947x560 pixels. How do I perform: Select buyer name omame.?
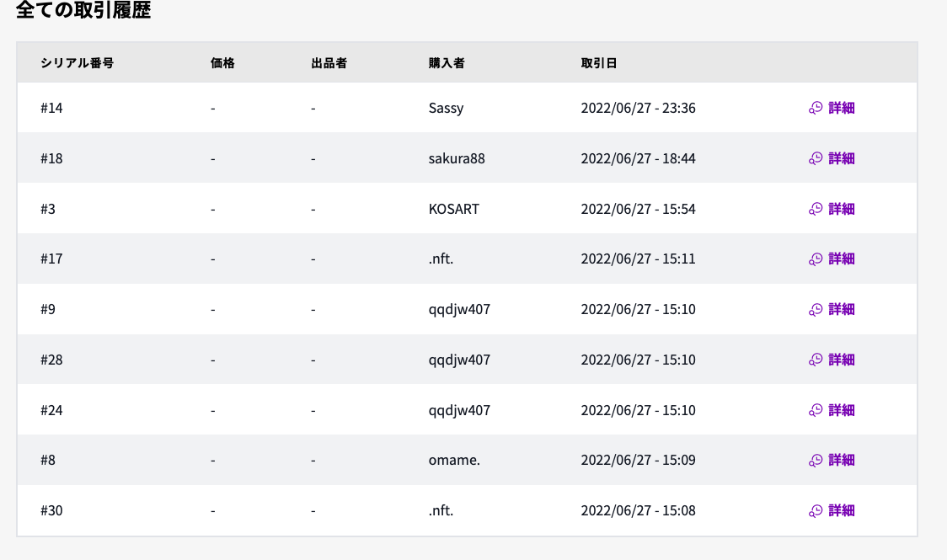click(454, 461)
